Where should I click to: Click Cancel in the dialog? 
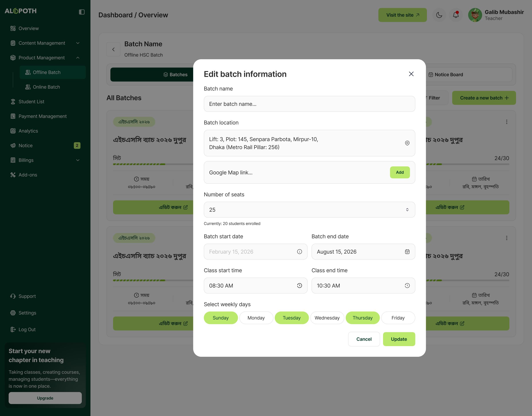pos(364,339)
